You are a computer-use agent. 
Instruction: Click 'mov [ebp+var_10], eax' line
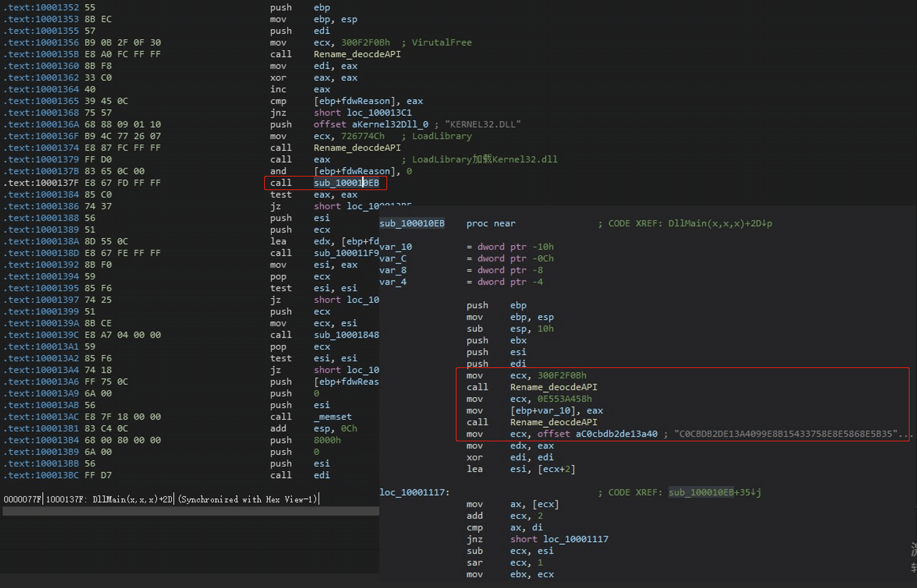point(535,410)
